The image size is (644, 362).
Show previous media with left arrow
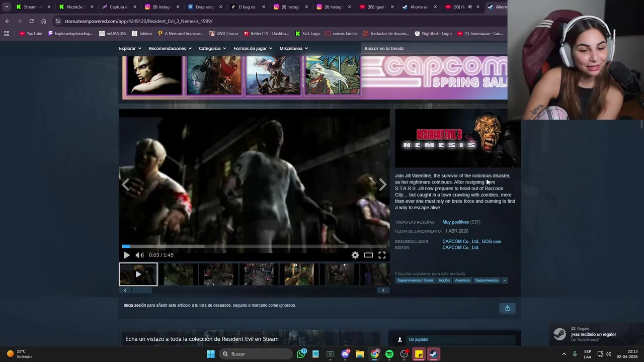126,185
